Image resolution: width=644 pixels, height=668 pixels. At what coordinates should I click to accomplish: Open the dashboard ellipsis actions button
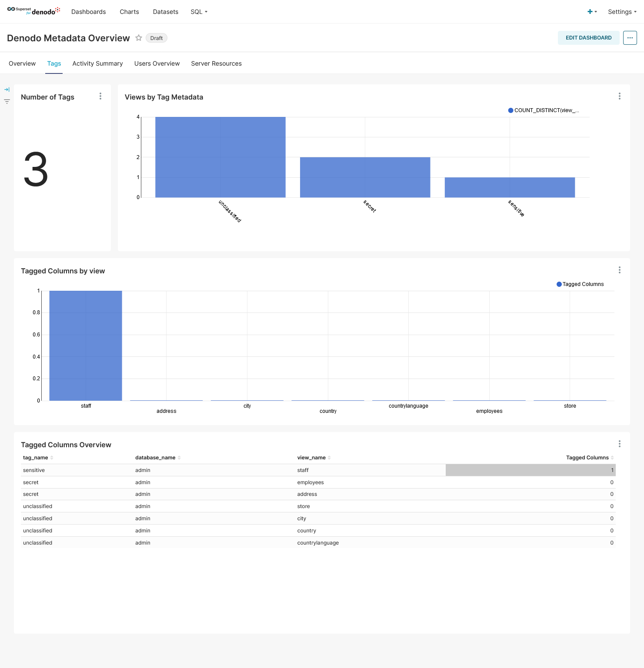(630, 38)
